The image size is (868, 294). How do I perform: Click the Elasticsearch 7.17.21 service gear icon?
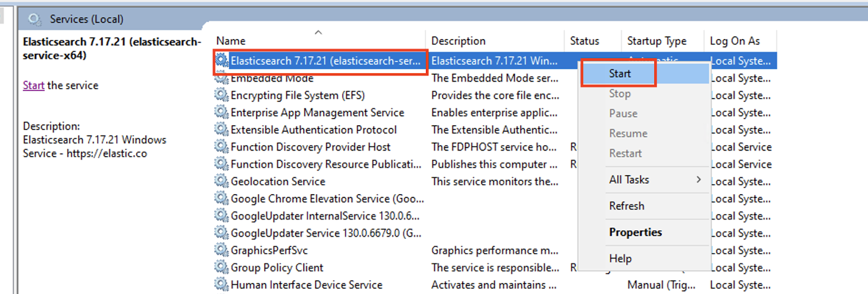click(221, 60)
